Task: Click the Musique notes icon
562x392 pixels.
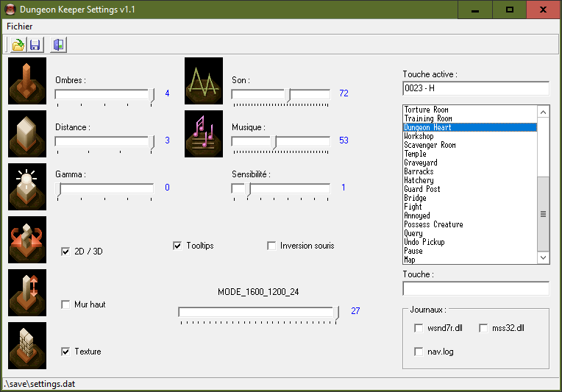Action: pos(204,135)
